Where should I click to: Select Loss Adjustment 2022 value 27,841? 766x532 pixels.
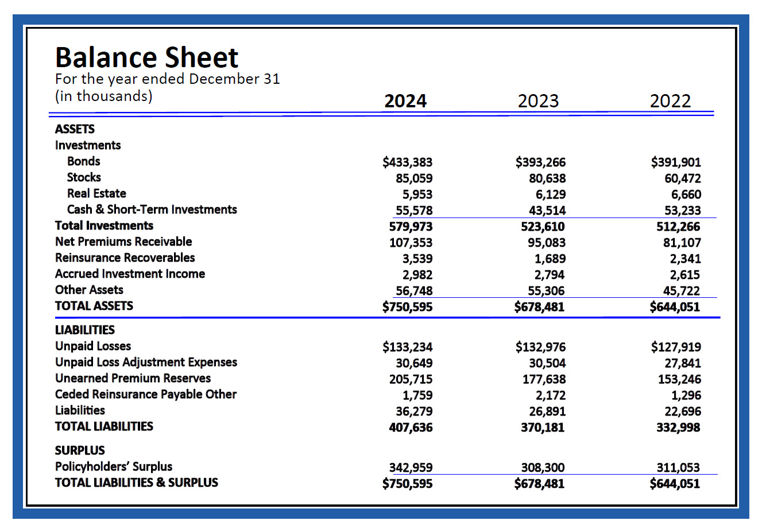(x=683, y=363)
